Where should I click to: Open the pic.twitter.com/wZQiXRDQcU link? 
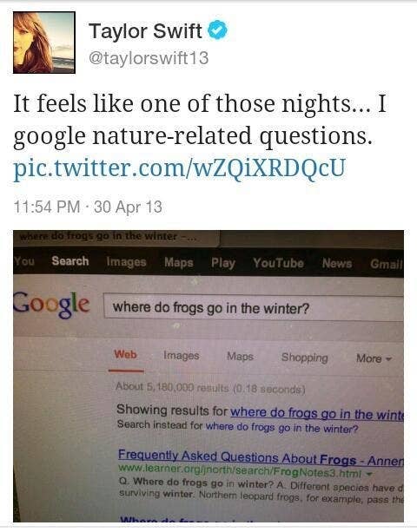pos(179,168)
